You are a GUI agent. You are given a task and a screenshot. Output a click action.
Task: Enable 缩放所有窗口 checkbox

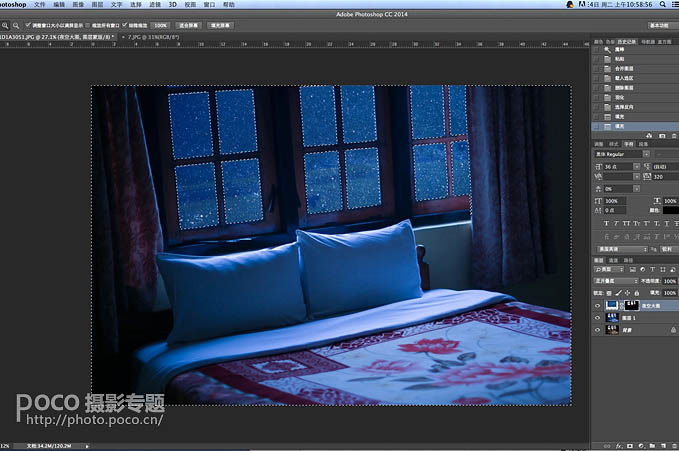click(88, 26)
